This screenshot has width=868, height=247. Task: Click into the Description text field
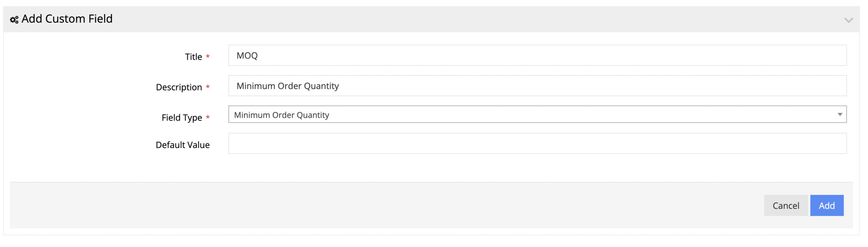pos(537,86)
